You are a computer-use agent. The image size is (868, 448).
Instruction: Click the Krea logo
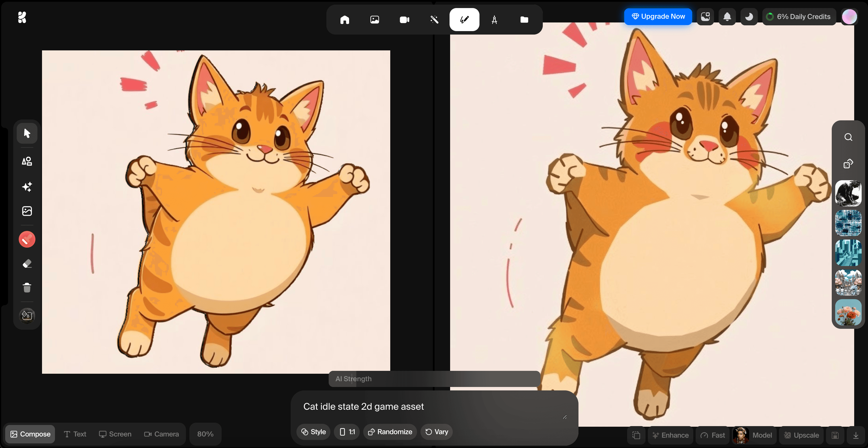[x=22, y=17]
